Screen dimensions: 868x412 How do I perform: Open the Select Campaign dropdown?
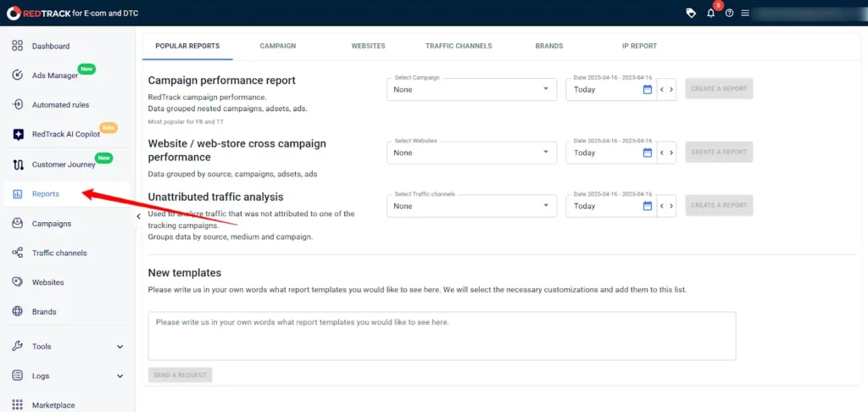click(471, 89)
